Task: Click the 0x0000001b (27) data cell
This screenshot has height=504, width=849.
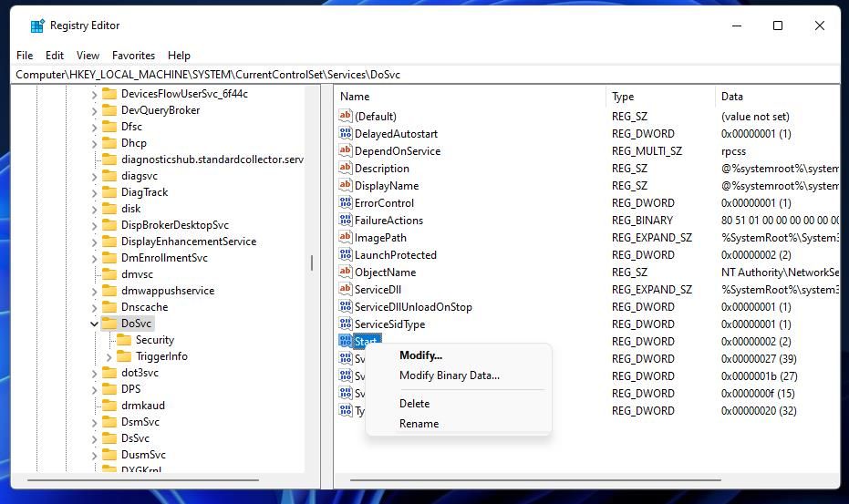Action: 759,375
